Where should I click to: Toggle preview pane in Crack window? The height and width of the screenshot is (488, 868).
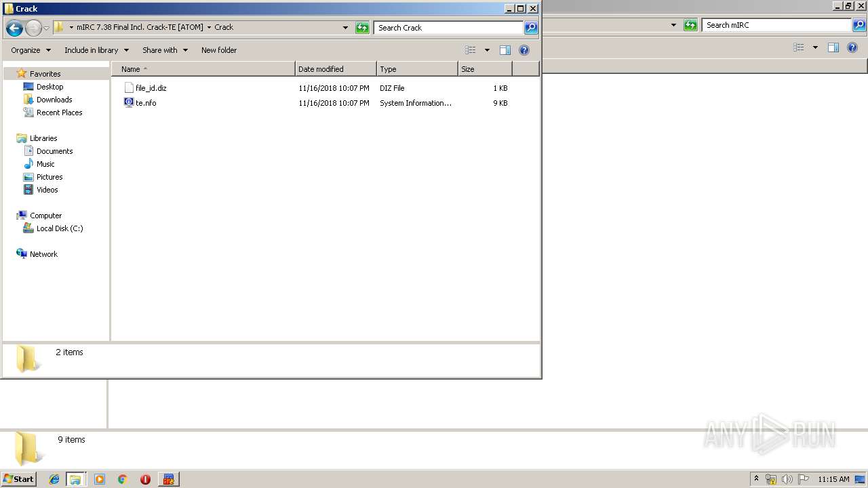tap(505, 50)
